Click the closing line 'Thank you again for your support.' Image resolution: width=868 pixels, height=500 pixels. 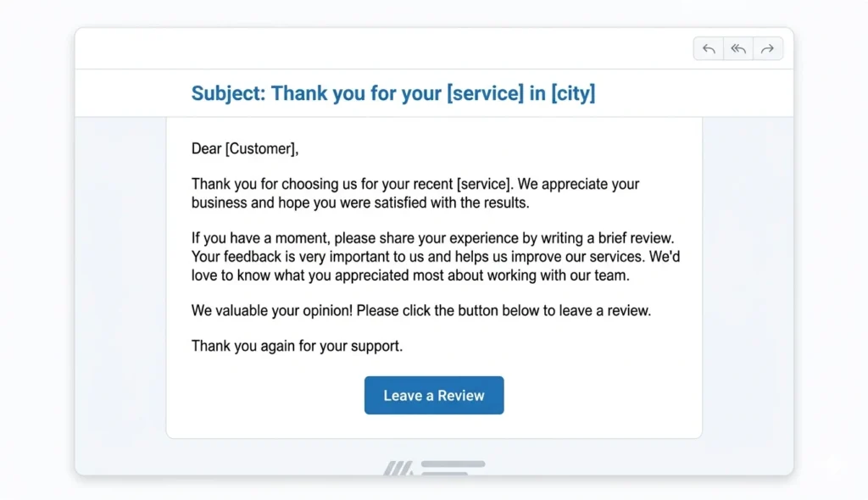point(297,346)
